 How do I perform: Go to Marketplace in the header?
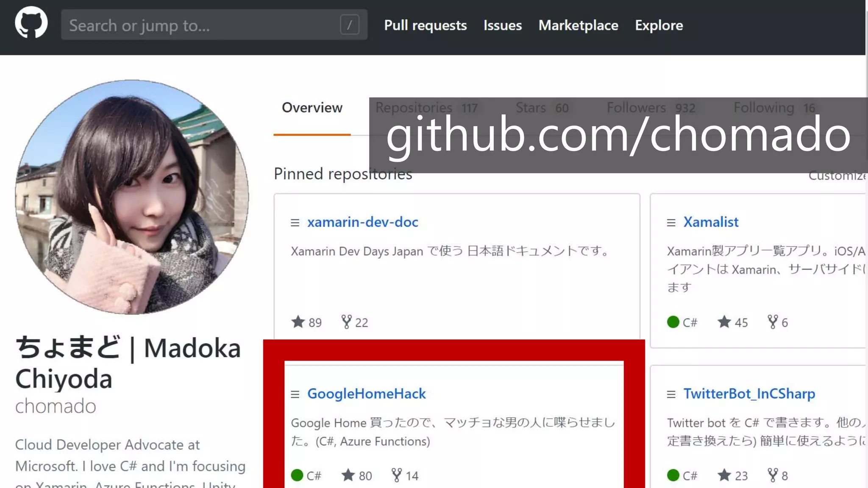click(x=578, y=25)
